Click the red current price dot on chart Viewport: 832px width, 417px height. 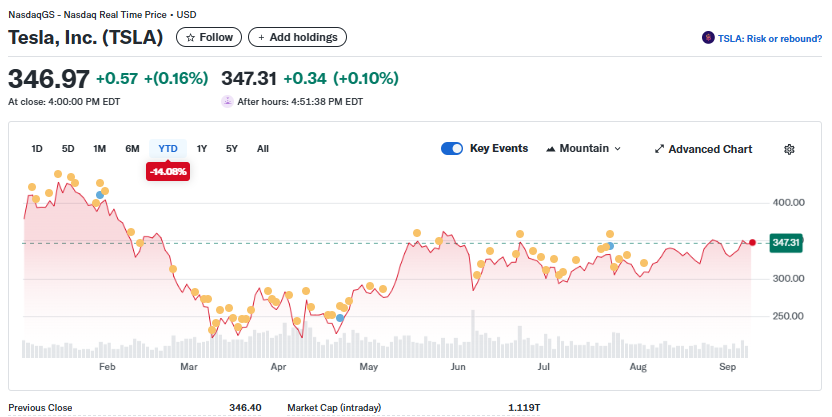click(752, 242)
